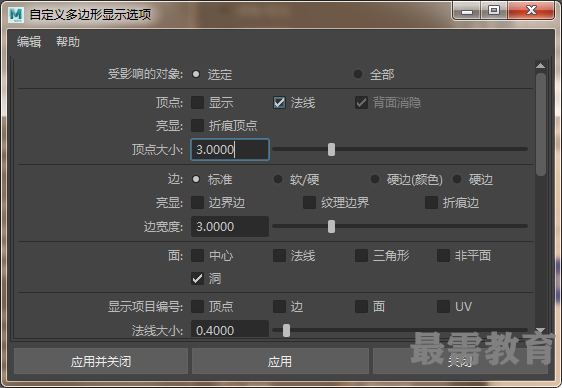Screen dimensions: 562x388
Task: Enable the 顶点 显示 checkbox
Action: click(197, 102)
